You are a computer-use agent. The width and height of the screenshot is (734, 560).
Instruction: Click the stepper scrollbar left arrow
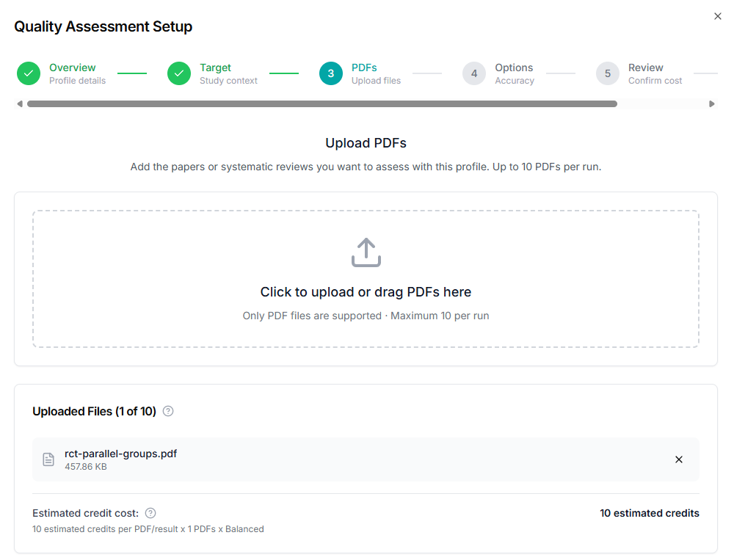click(x=20, y=104)
